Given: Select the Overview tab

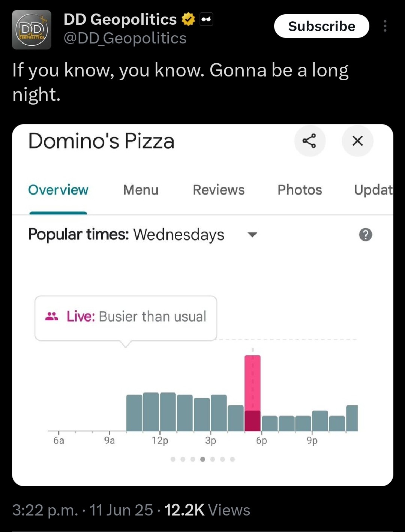Looking at the screenshot, I should pyautogui.click(x=58, y=190).
